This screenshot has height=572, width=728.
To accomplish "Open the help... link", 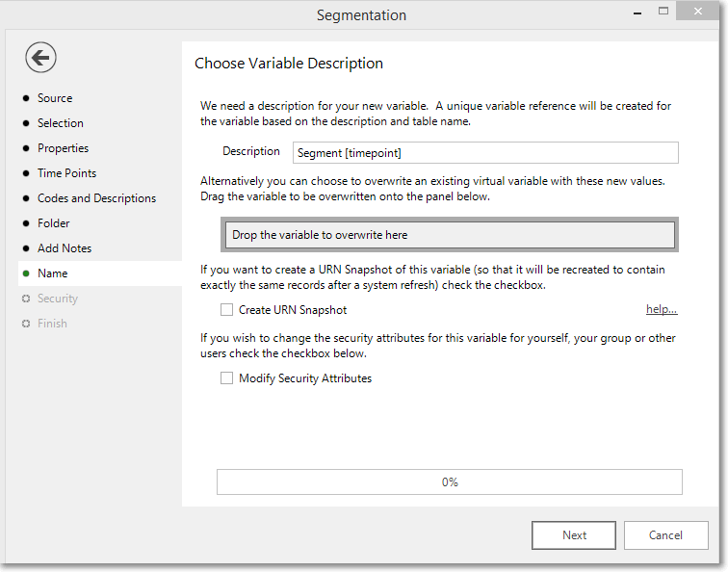I will [662, 309].
